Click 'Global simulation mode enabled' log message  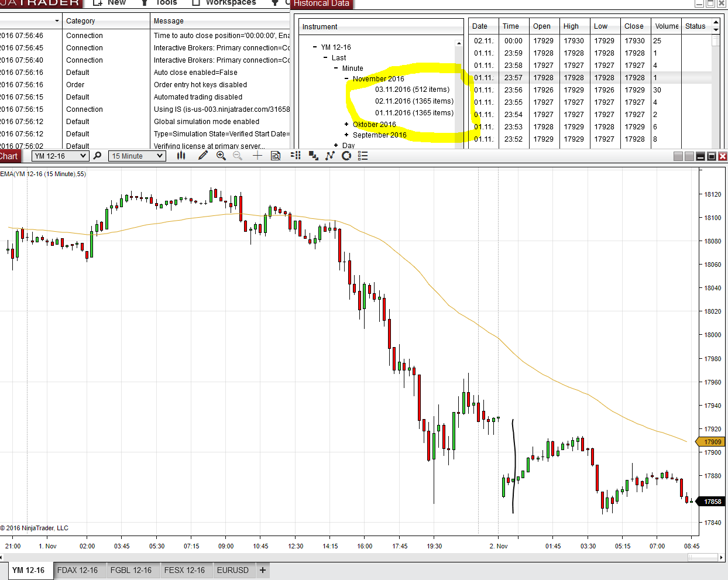[x=207, y=122]
